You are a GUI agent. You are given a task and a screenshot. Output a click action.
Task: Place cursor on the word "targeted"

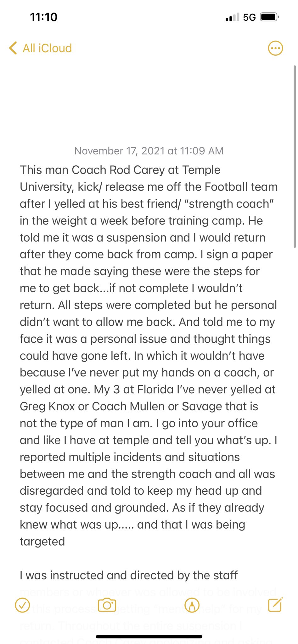[42, 541]
